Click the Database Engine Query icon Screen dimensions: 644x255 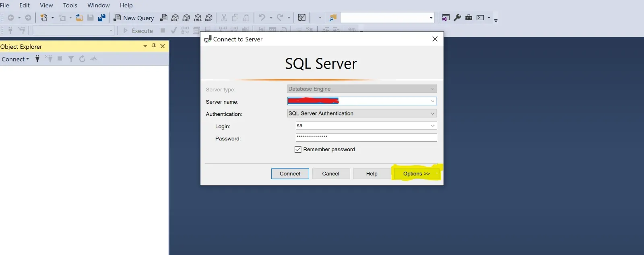point(164,18)
